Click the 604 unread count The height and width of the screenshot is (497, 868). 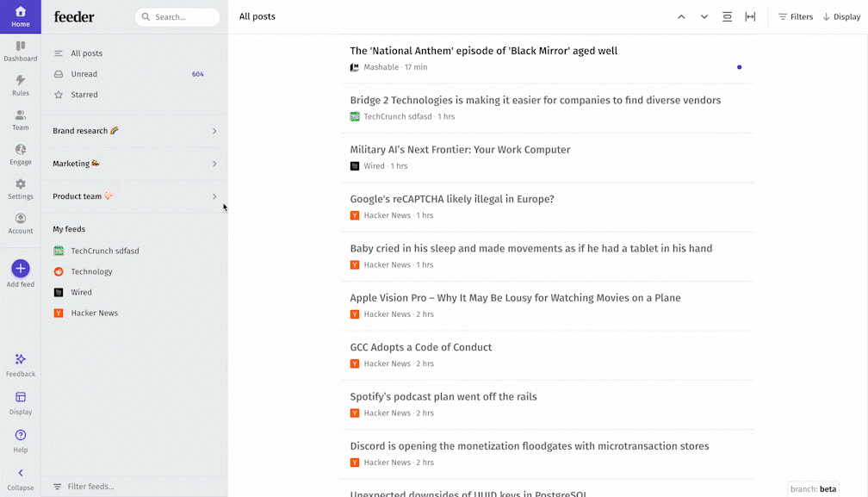click(198, 74)
